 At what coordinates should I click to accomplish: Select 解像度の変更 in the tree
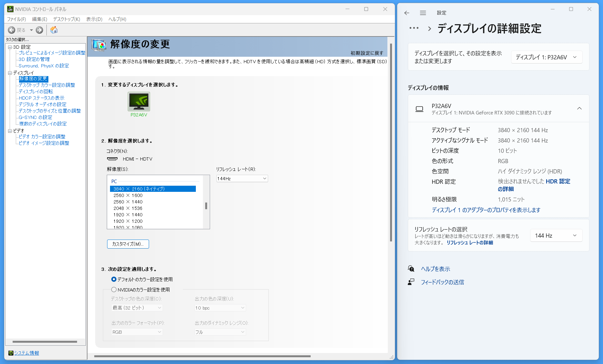(x=33, y=79)
